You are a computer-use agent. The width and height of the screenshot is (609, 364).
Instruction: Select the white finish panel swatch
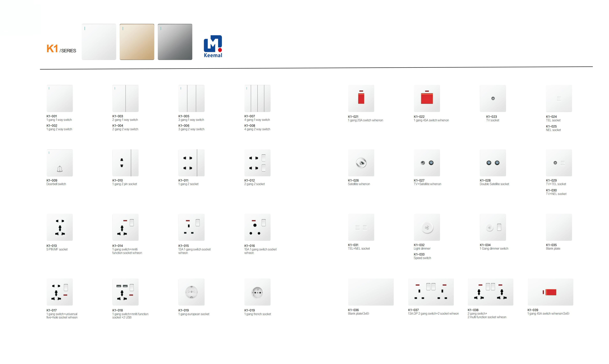tap(99, 42)
